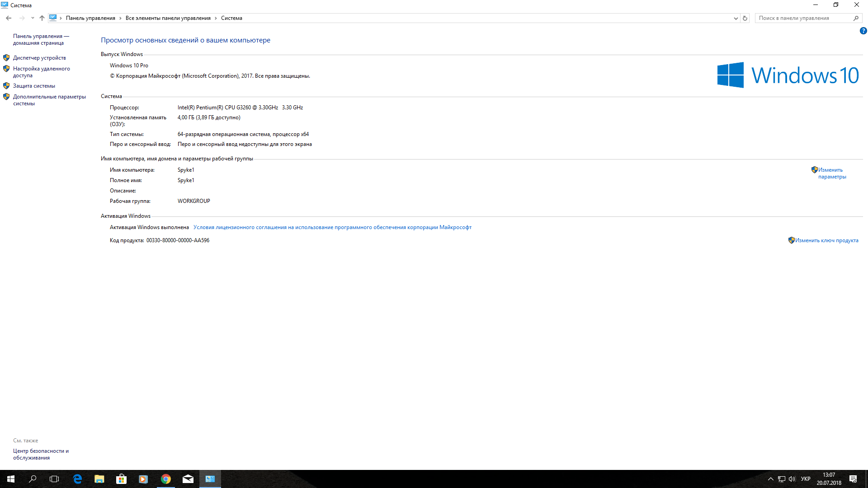The height and width of the screenshot is (488, 868).
Task: Click the refresh button beside address bar
Action: point(745,18)
